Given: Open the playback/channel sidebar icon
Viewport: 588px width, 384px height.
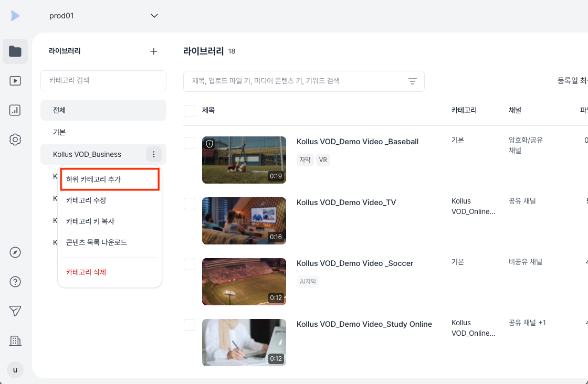Looking at the screenshot, I should click(x=15, y=81).
